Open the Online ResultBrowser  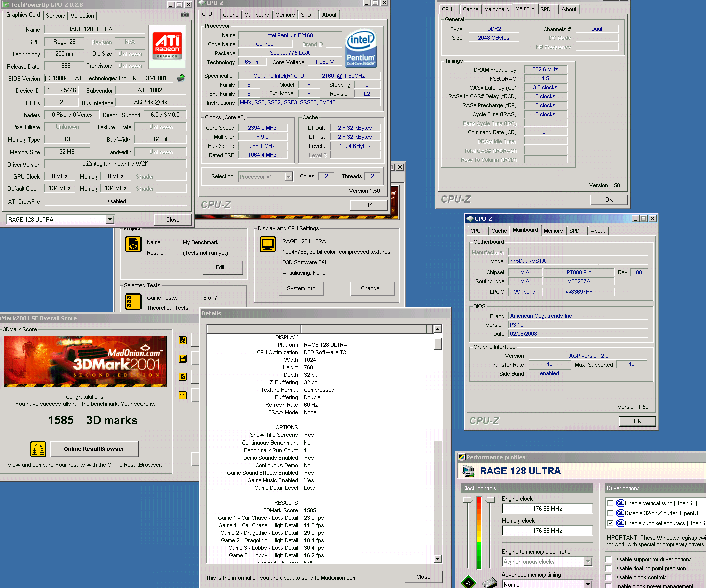pos(94,449)
